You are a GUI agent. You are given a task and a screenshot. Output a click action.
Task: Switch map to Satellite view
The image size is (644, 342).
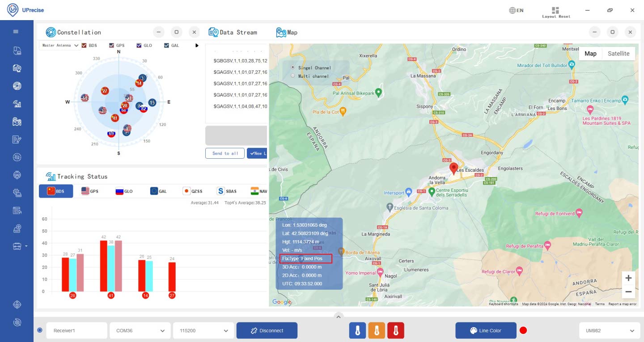(x=619, y=54)
